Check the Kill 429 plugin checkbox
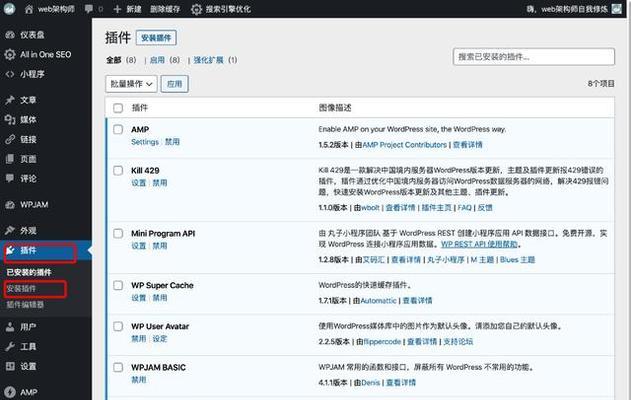Screen dimensions: 631x400 118,170
